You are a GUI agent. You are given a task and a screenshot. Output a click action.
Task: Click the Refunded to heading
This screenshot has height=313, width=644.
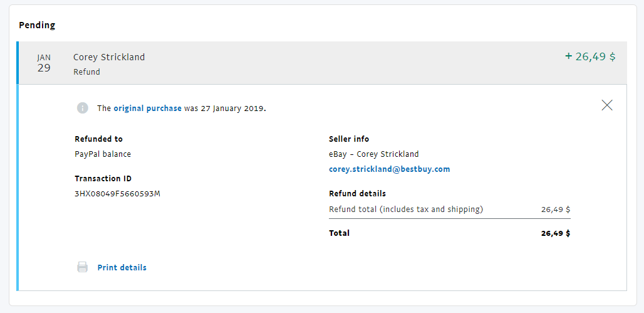[98, 139]
